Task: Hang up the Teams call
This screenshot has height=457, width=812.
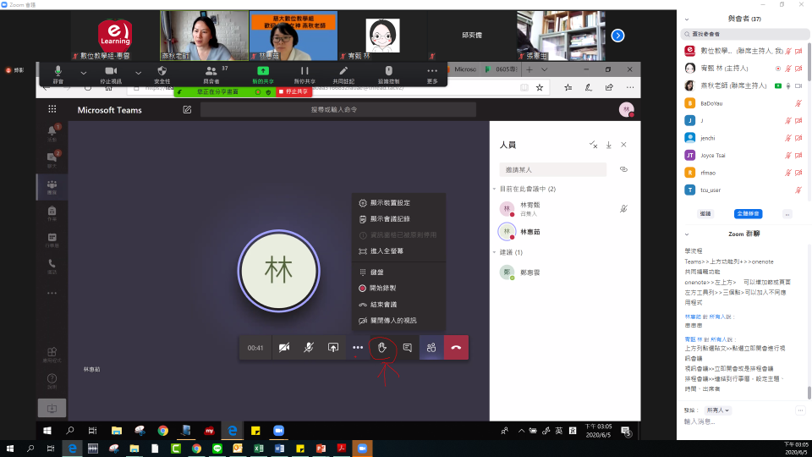Action: tap(456, 347)
